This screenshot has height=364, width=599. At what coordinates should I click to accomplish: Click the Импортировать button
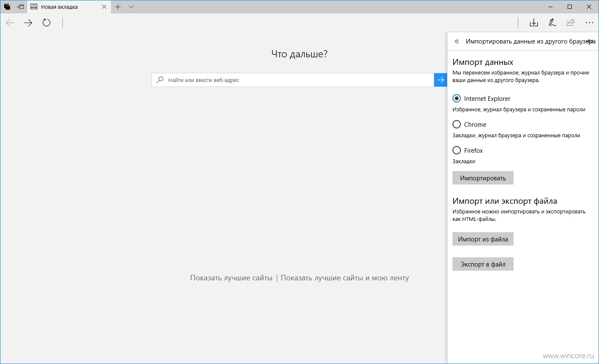pos(483,178)
